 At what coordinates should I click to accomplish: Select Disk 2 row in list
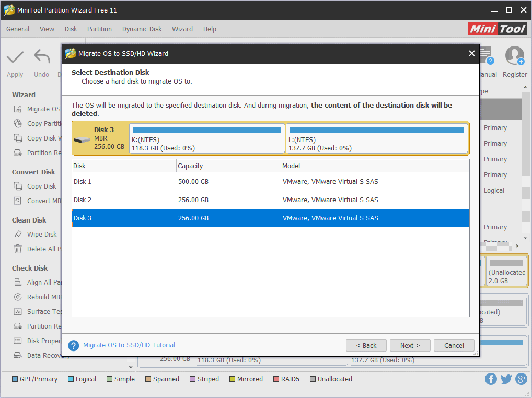[x=271, y=200]
